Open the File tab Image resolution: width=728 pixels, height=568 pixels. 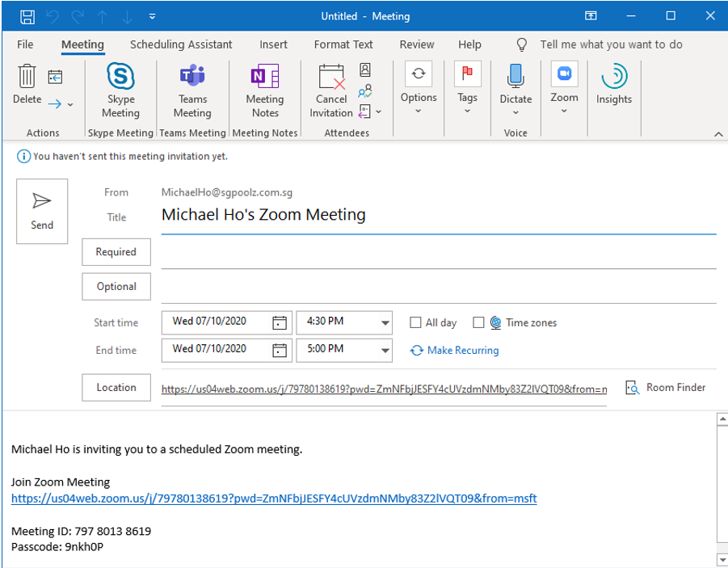[25, 44]
